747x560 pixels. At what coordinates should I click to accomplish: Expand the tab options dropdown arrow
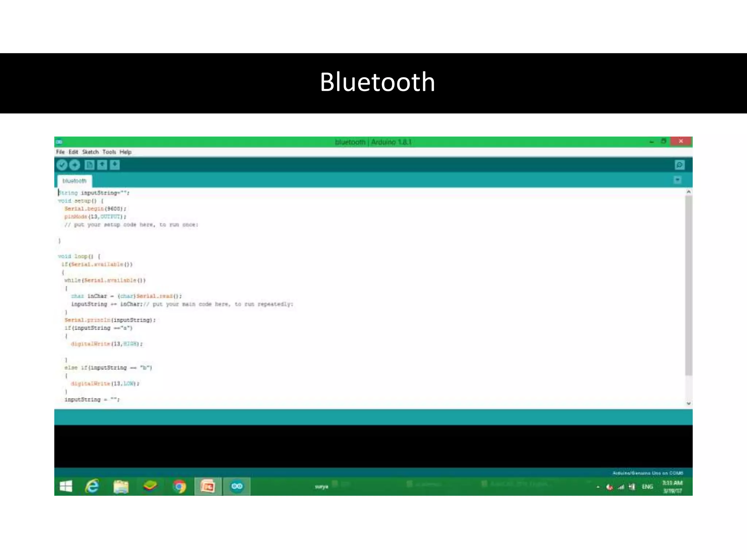(678, 180)
